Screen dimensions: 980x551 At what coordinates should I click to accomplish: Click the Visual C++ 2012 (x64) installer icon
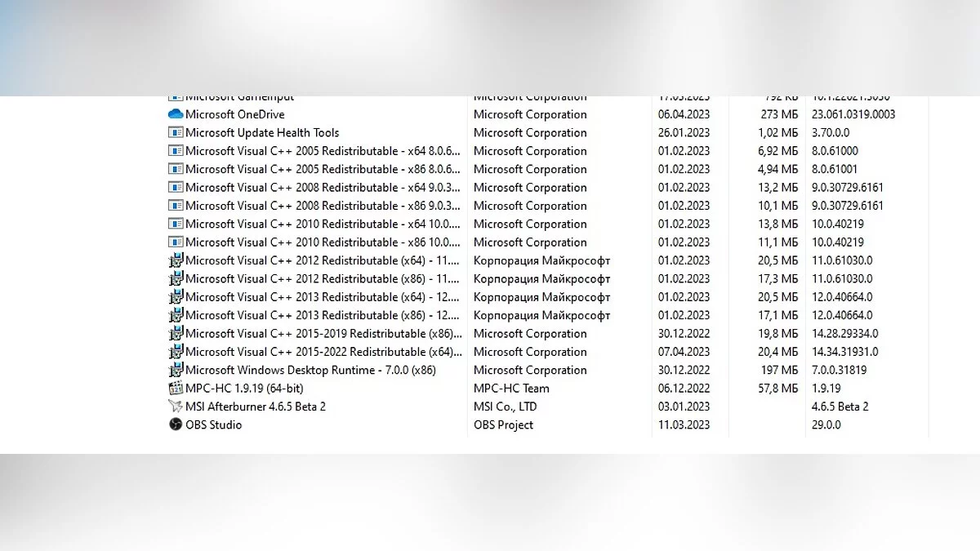176,260
